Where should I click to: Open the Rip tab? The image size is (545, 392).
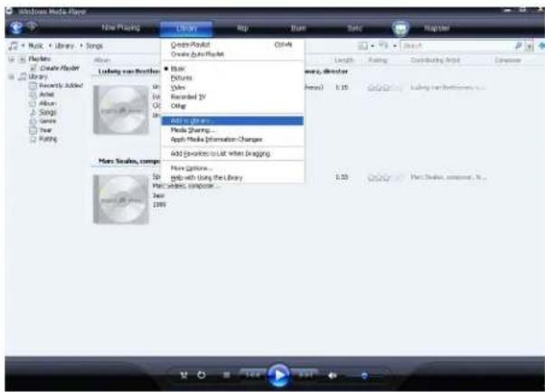pos(242,28)
